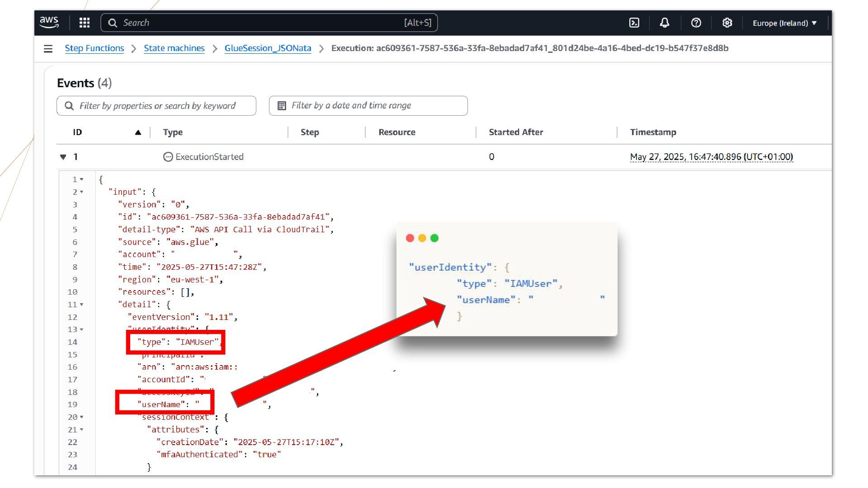The height and width of the screenshot is (488, 868).
Task: Open the GlueSession_JSONata breadcrumb link
Action: click(268, 48)
